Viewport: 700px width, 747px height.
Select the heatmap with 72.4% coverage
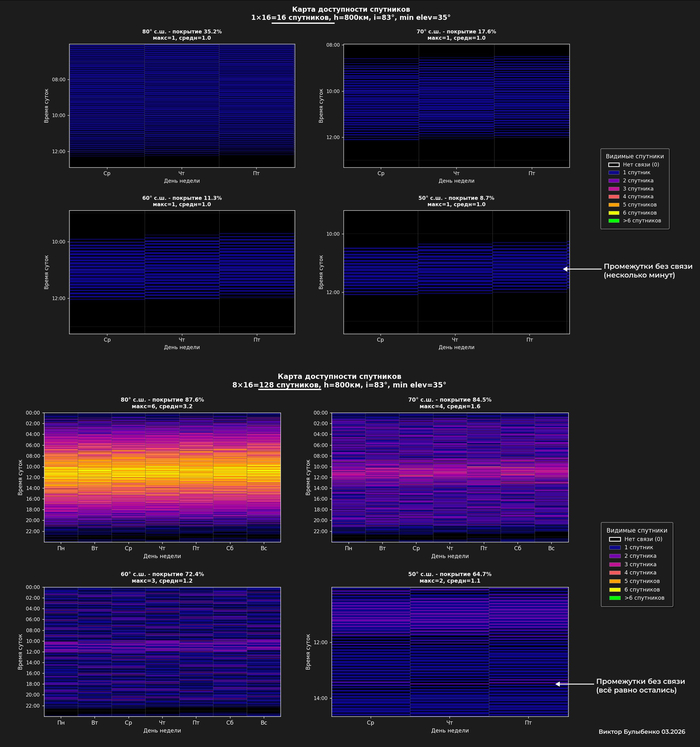pos(162,652)
